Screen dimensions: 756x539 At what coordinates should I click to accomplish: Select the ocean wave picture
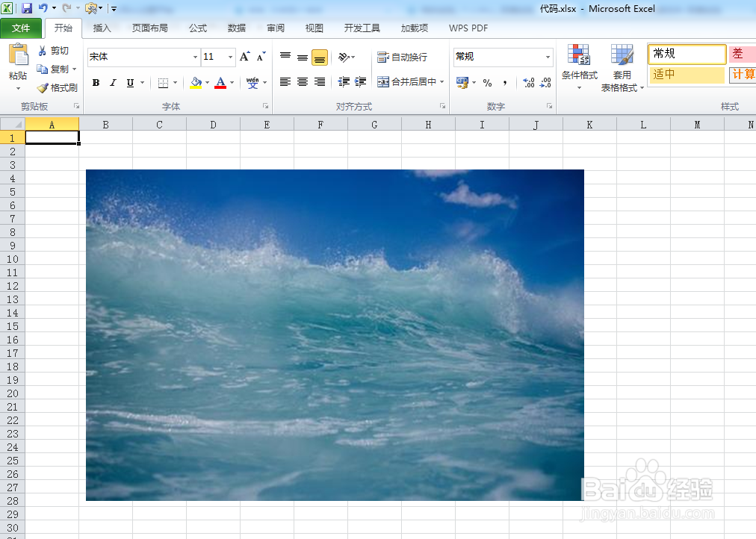[x=335, y=334]
